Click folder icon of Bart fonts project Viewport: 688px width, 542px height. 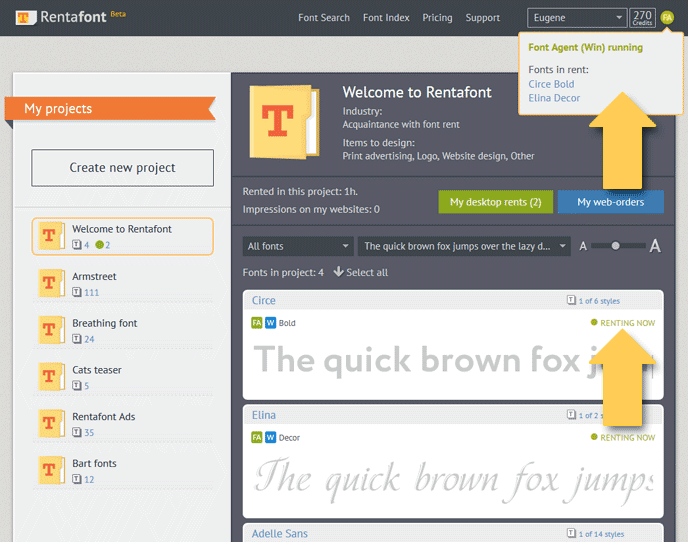coord(51,470)
